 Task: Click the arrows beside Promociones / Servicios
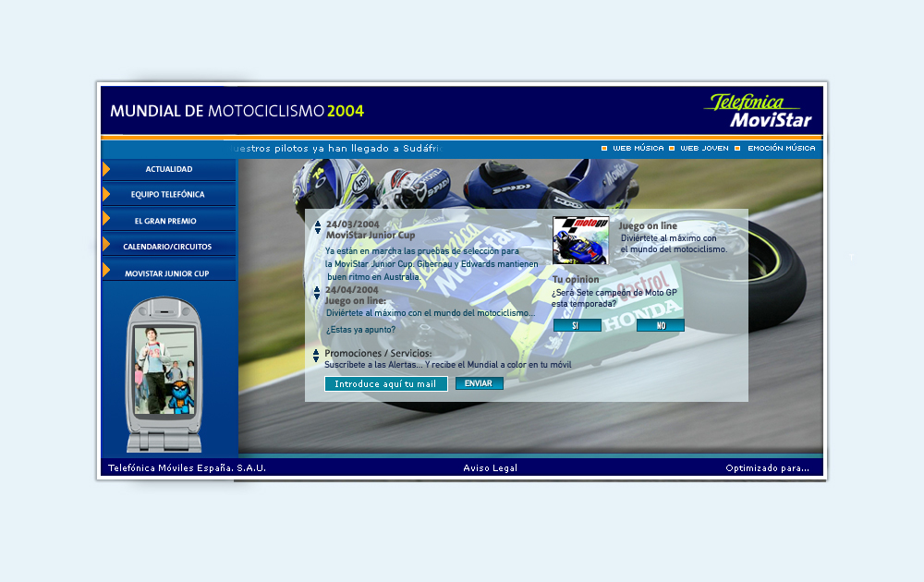coord(316,356)
